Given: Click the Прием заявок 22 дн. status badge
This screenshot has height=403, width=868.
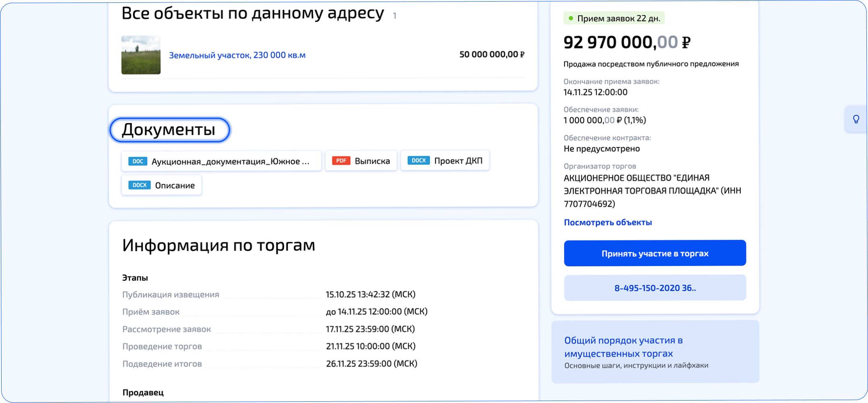Looking at the screenshot, I should (x=614, y=18).
